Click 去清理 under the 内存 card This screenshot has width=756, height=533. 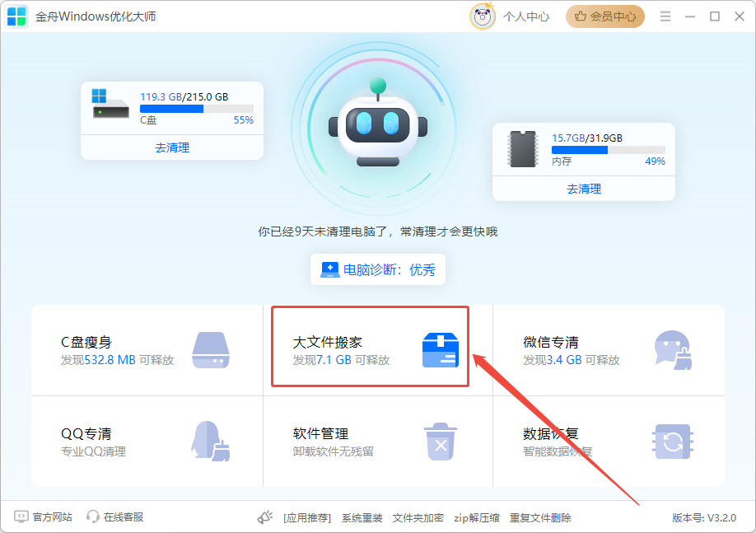coord(584,189)
